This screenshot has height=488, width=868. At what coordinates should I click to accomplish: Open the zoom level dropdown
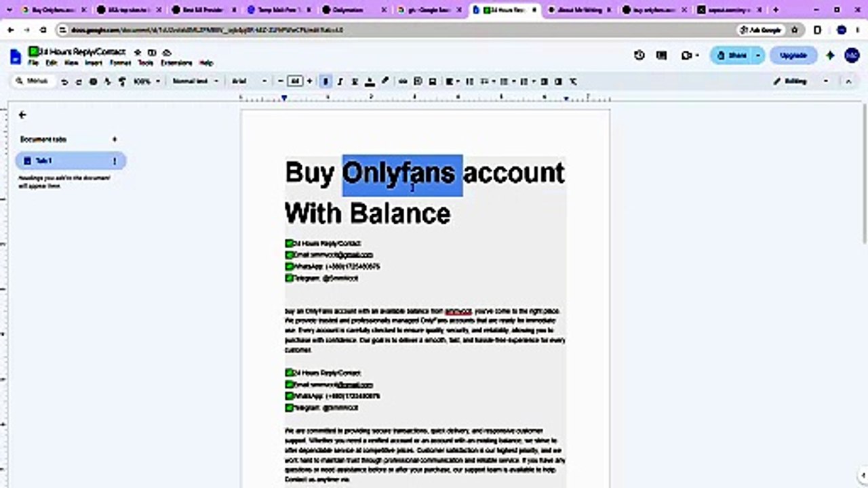coord(146,81)
